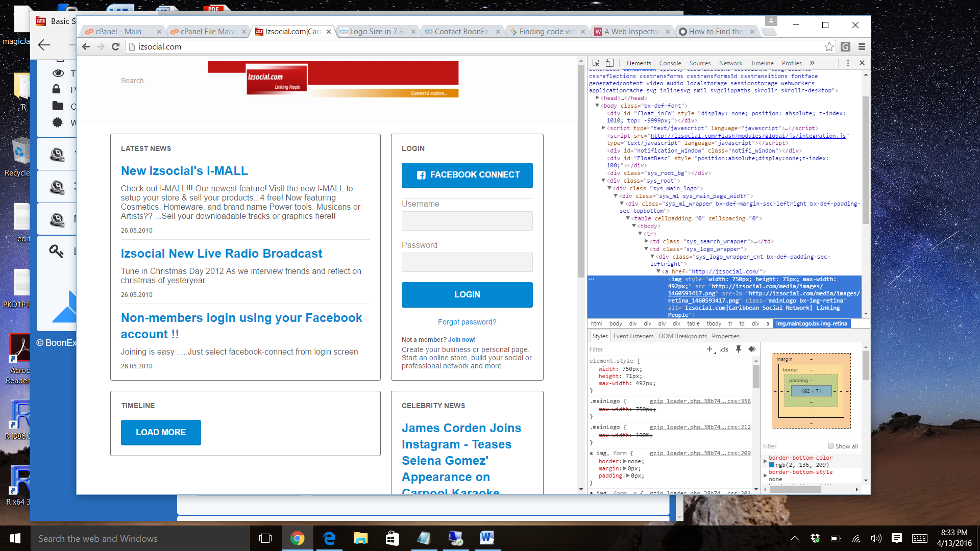Click the Facebook Connect button
This screenshot has width=980, height=551.
coord(467,175)
